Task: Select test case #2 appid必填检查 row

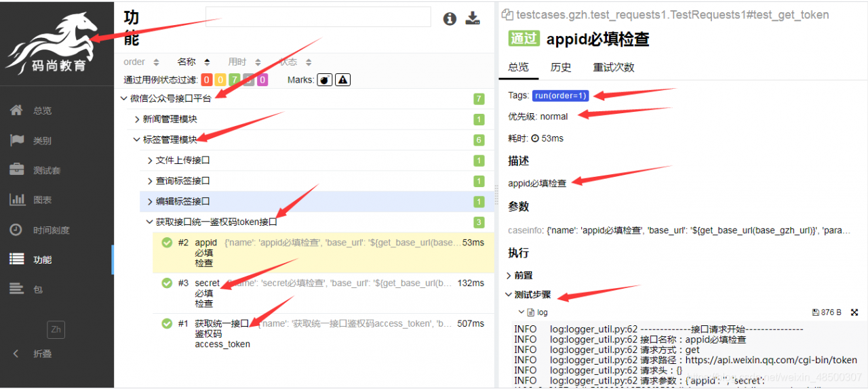Action: coord(323,253)
